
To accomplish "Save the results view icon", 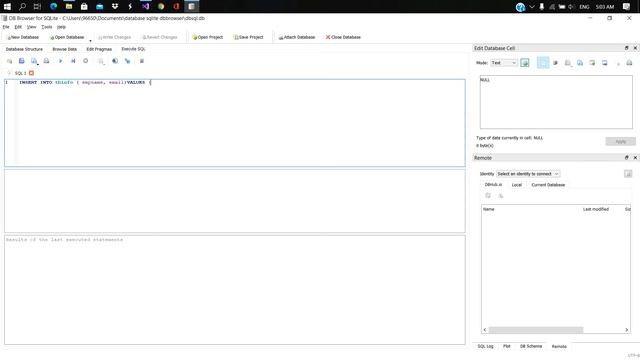I will (x=101, y=61).
